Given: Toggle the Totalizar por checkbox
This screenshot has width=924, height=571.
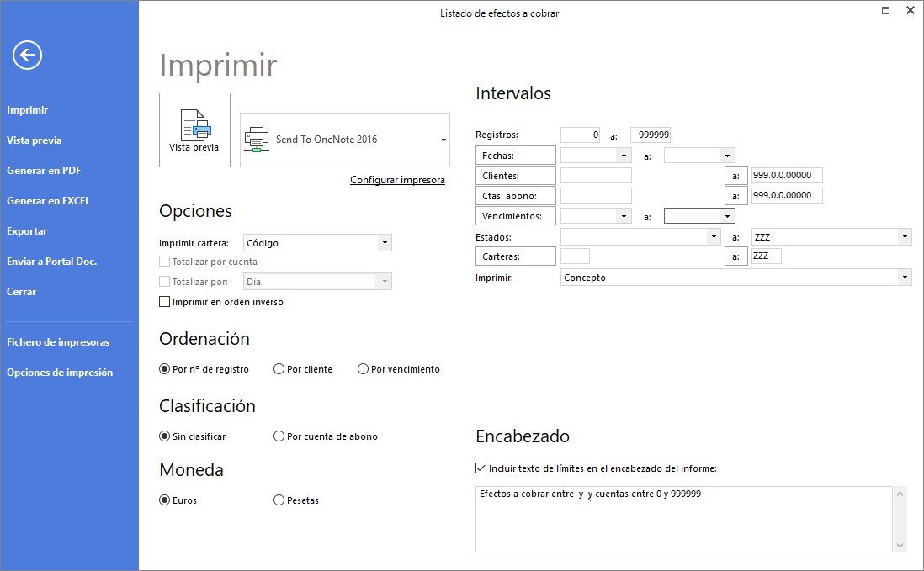Looking at the screenshot, I should tap(164, 282).
